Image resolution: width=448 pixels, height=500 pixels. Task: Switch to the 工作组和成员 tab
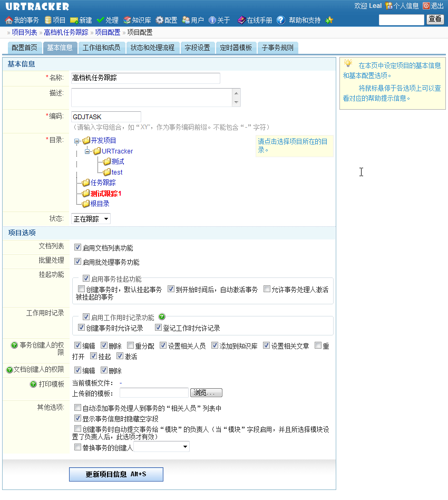click(101, 48)
